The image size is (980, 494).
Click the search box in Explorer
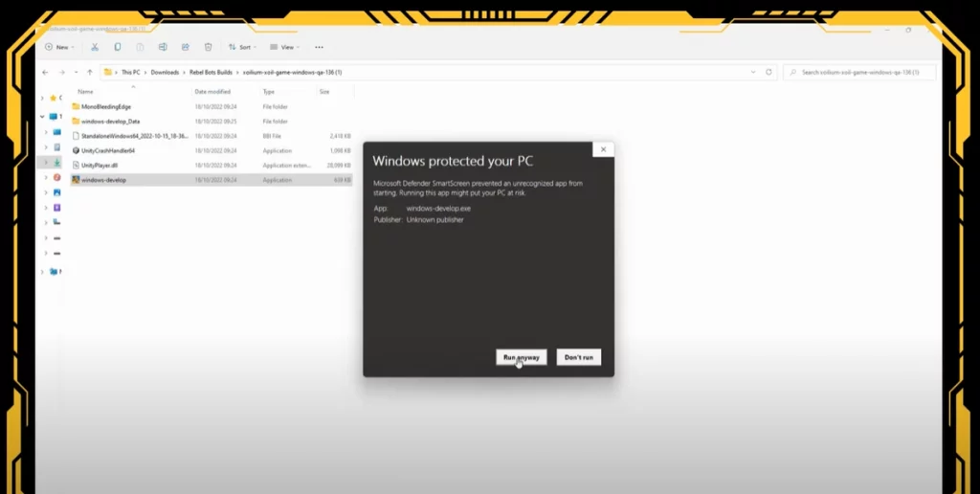tap(860, 72)
